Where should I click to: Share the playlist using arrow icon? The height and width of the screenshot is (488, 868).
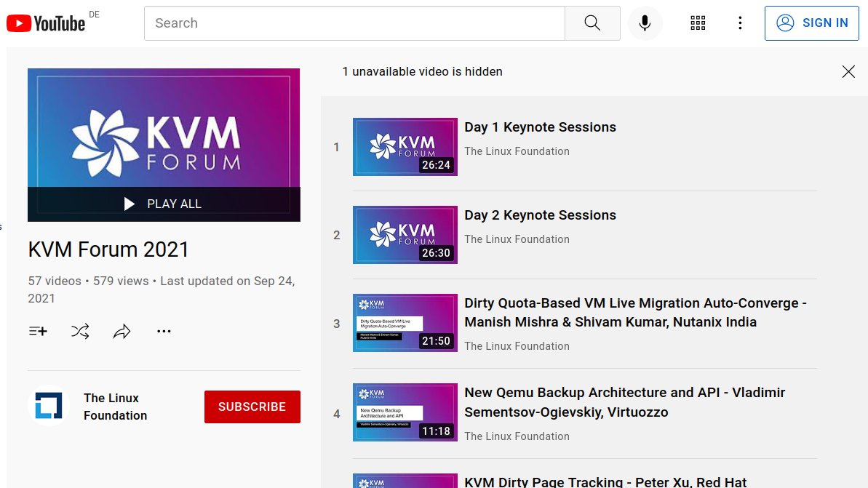point(122,332)
